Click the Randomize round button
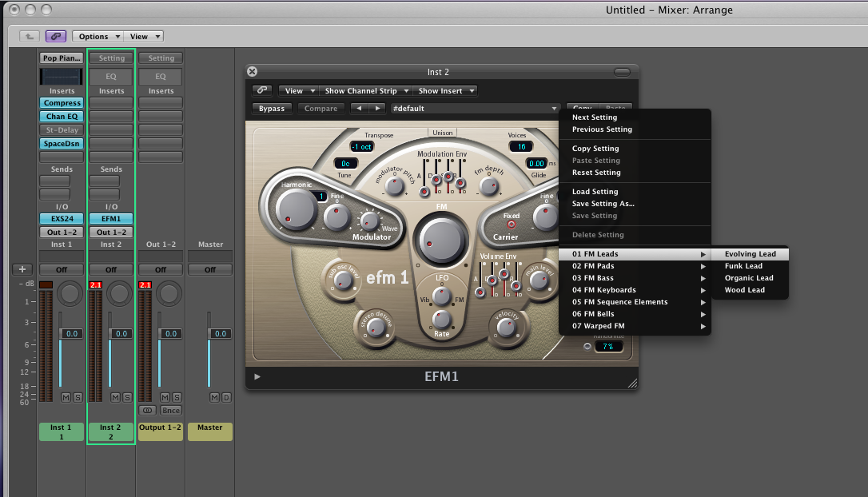 pyautogui.click(x=587, y=347)
